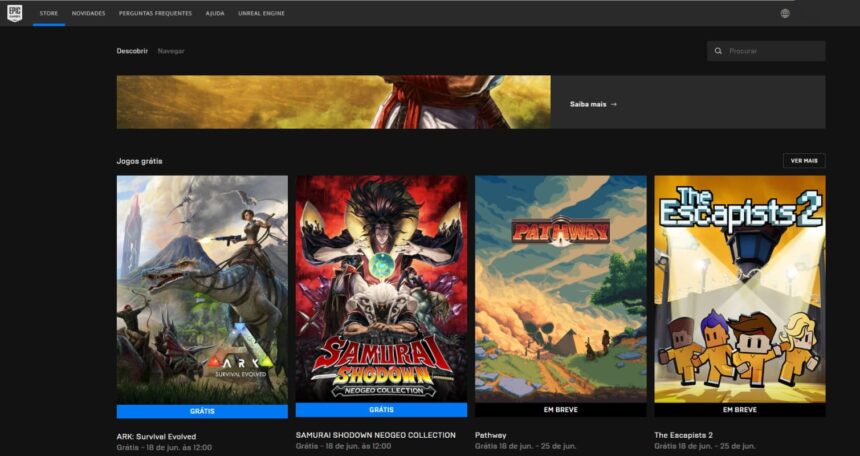Click the Epic Games logo

(15, 13)
